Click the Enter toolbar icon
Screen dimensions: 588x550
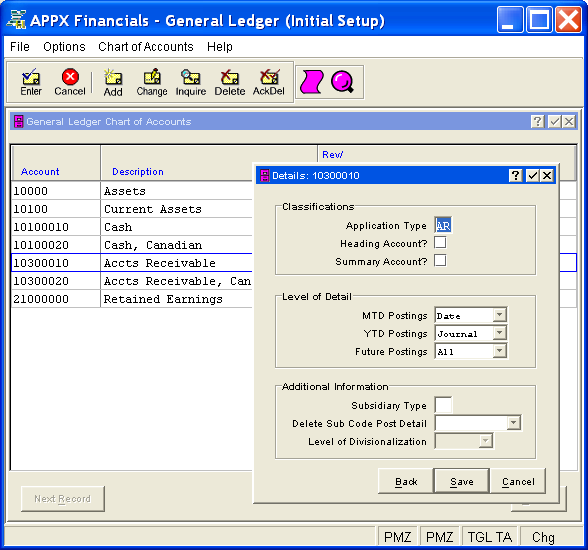[31, 82]
